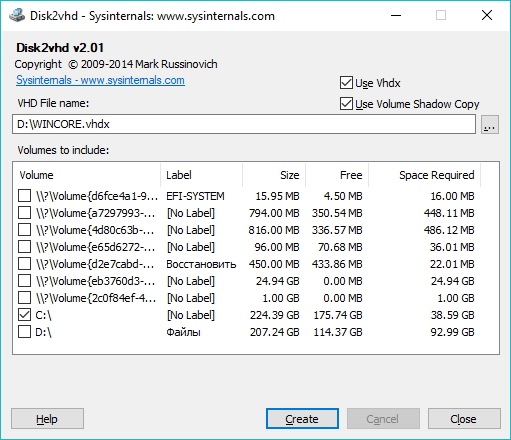
Task: Click the Close button at bottom
Action: click(464, 419)
